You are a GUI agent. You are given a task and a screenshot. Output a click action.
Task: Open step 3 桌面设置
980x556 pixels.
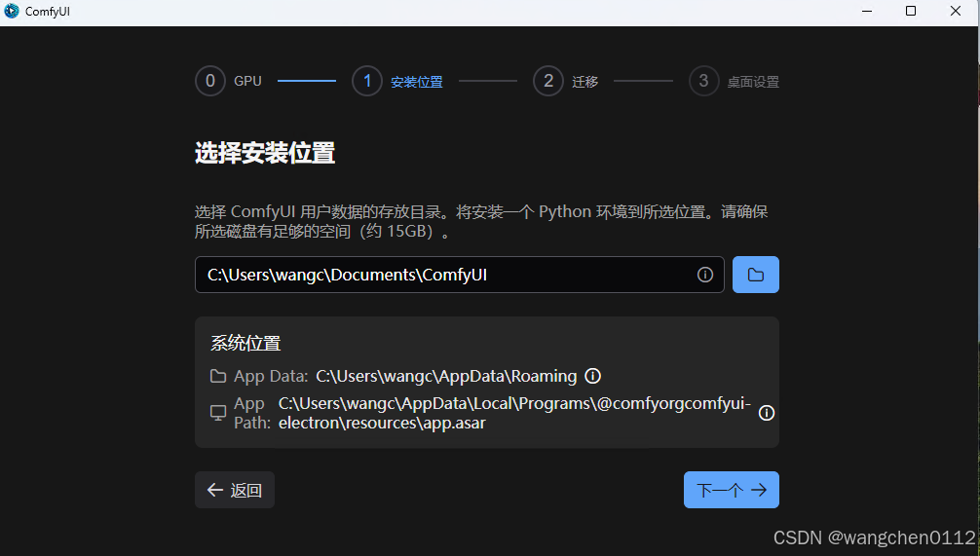tap(734, 81)
